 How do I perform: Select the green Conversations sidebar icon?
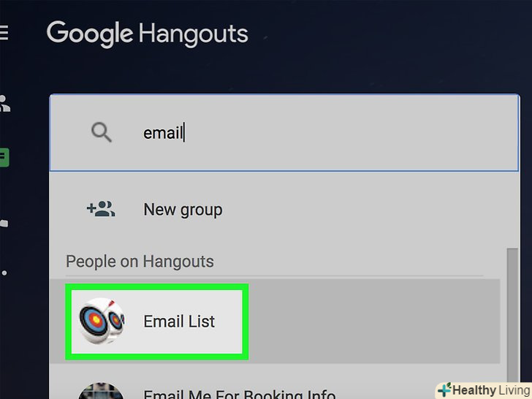pos(4,157)
